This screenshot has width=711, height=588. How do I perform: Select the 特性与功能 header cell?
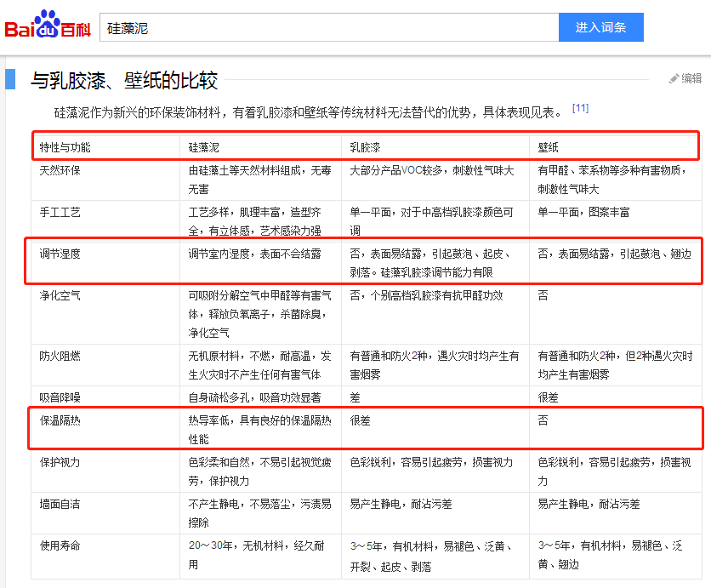pyautogui.click(x=65, y=147)
